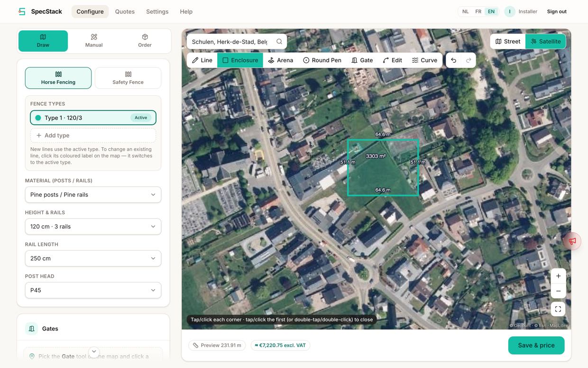This screenshot has height=368, width=588.
Task: Switch language to NL
Action: click(466, 11)
